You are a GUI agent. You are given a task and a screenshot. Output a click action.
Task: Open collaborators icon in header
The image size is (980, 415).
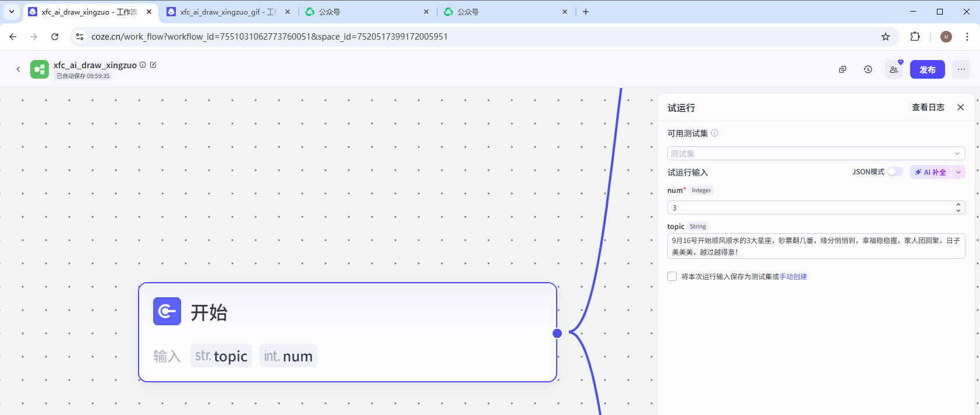click(x=894, y=69)
